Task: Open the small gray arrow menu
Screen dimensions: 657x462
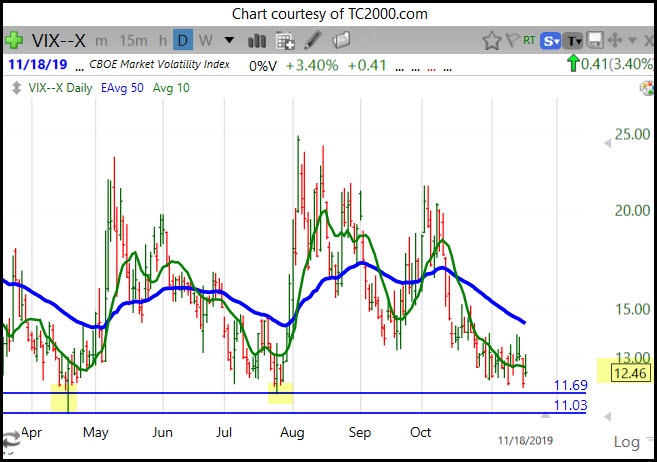Action: coord(633,41)
